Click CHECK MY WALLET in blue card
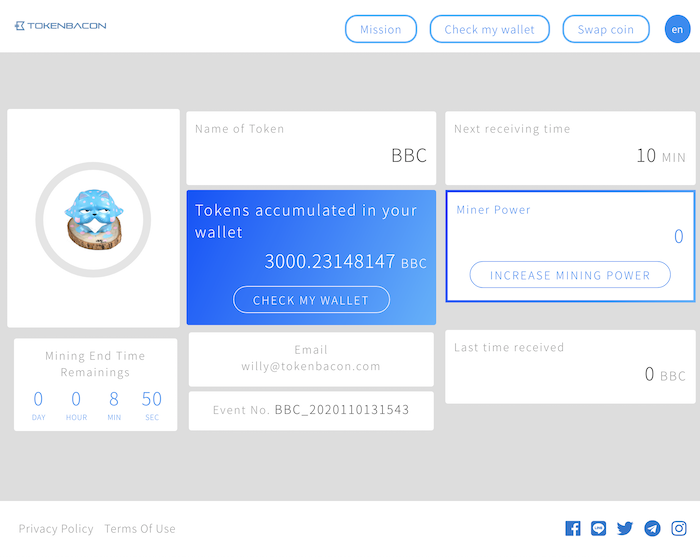The image size is (700, 557). [x=311, y=300]
